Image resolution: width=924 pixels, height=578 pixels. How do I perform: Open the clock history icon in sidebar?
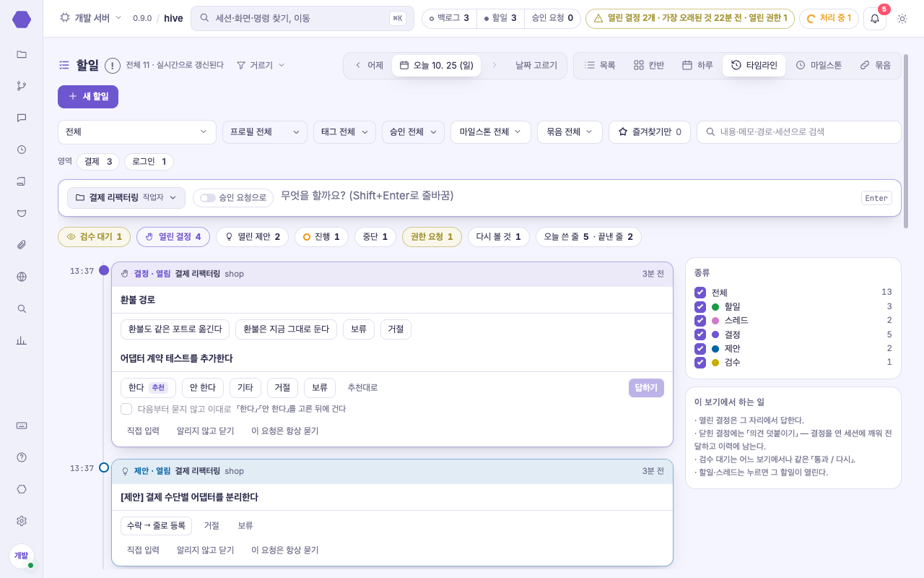click(x=22, y=150)
